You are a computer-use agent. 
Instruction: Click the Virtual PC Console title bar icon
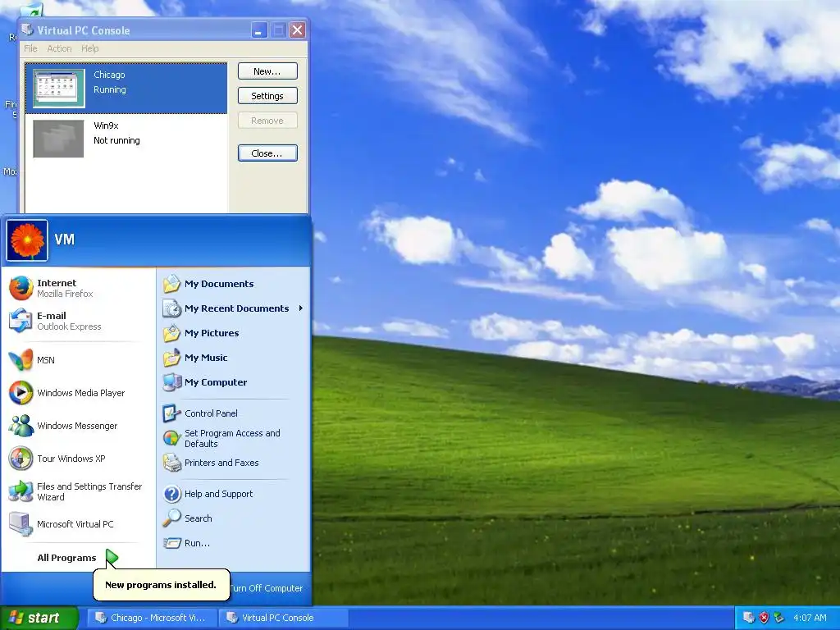(x=27, y=30)
